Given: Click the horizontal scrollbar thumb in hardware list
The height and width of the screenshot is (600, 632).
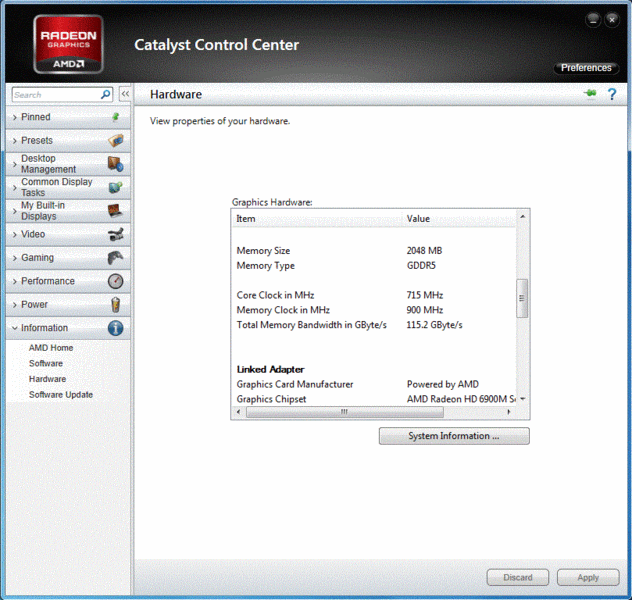Looking at the screenshot, I should tap(345, 412).
